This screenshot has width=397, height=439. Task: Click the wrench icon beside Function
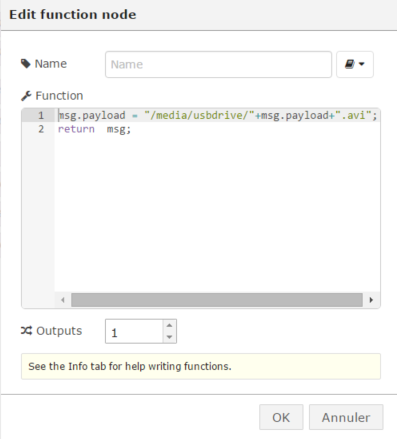26,96
